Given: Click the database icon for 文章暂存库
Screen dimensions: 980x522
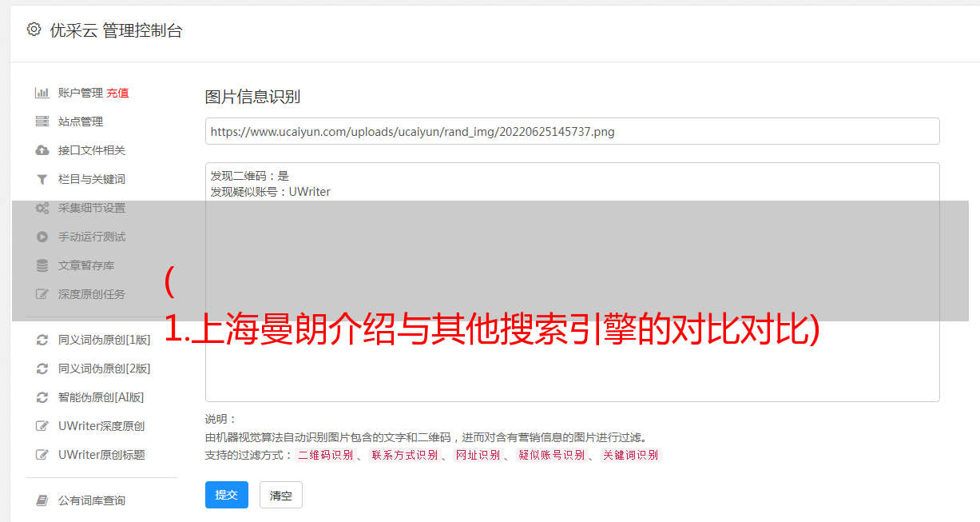Looking at the screenshot, I should [42, 265].
